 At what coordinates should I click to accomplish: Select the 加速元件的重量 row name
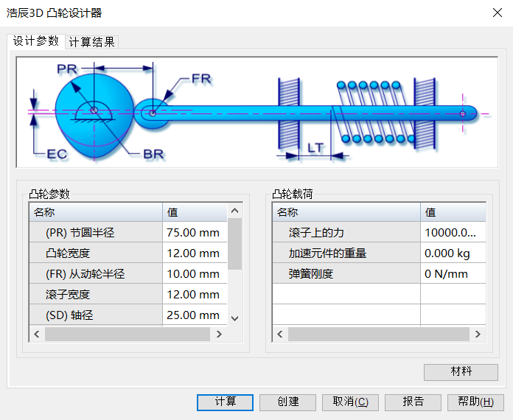click(x=346, y=253)
